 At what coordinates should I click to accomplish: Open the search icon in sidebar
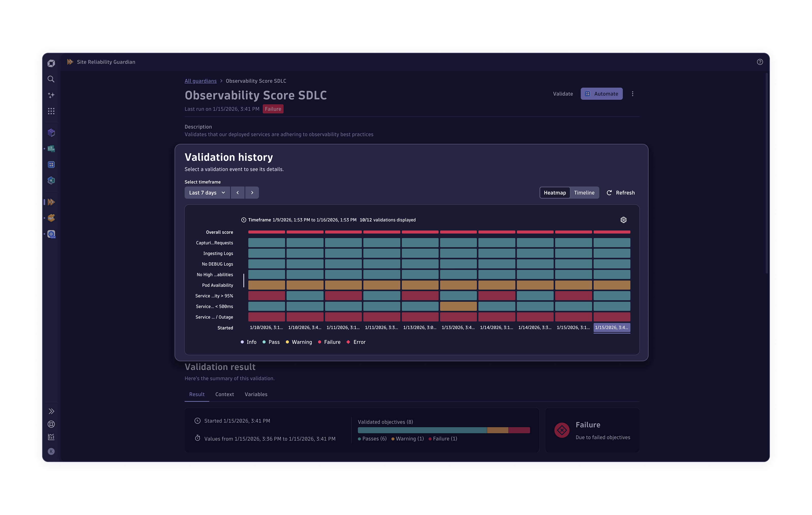coord(51,79)
